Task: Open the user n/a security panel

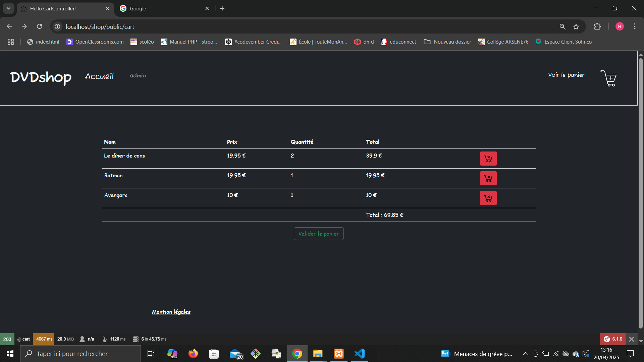Action: (x=87, y=339)
